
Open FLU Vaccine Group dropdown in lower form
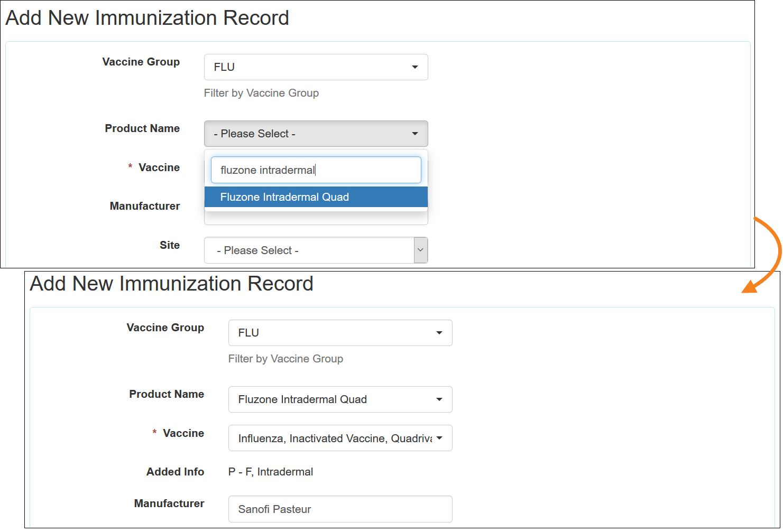pos(340,333)
